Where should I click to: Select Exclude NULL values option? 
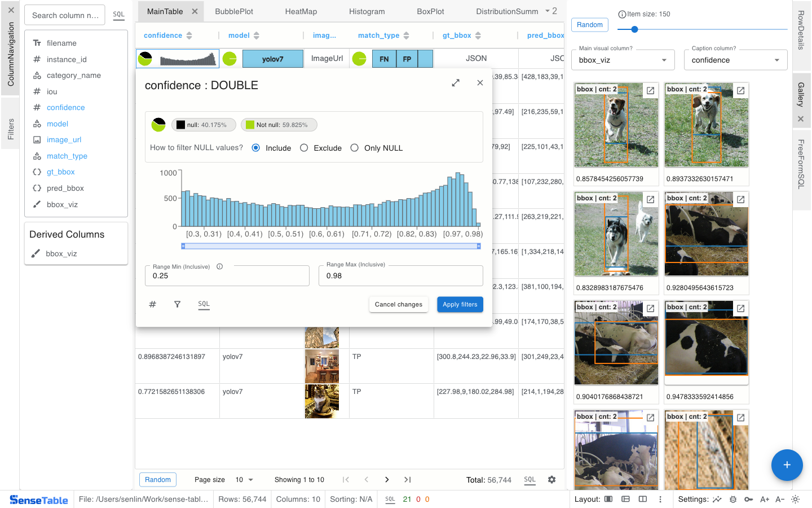point(304,148)
